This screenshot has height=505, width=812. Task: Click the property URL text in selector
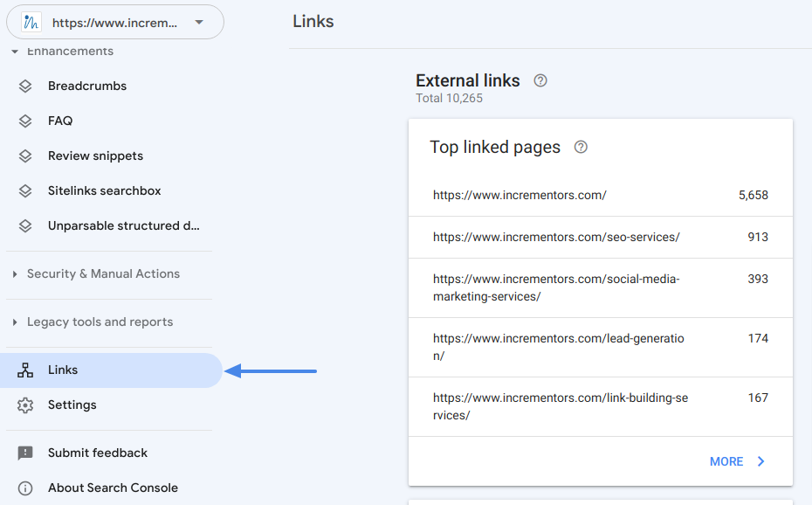click(x=114, y=23)
